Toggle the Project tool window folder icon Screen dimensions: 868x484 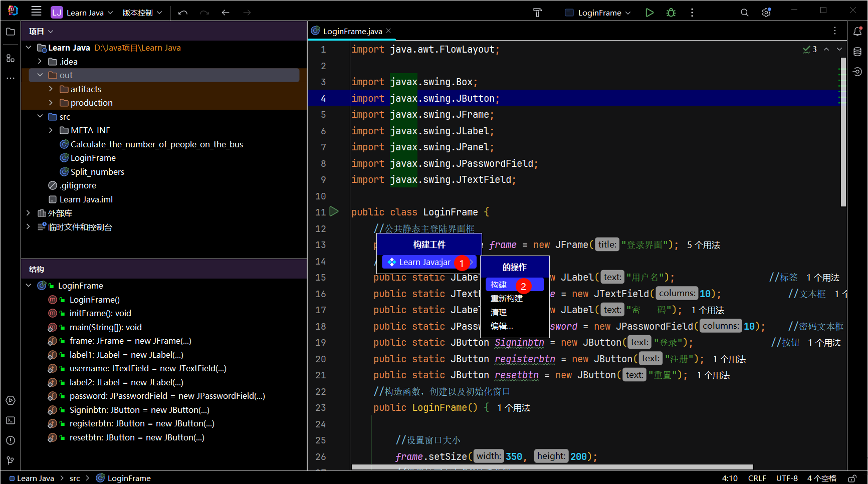pyautogui.click(x=11, y=32)
